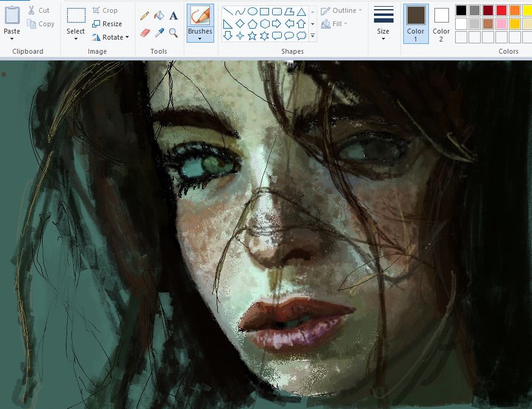Viewport: 532px width, 409px height.
Task: Pick the red color swatch
Action: pyautogui.click(x=501, y=10)
